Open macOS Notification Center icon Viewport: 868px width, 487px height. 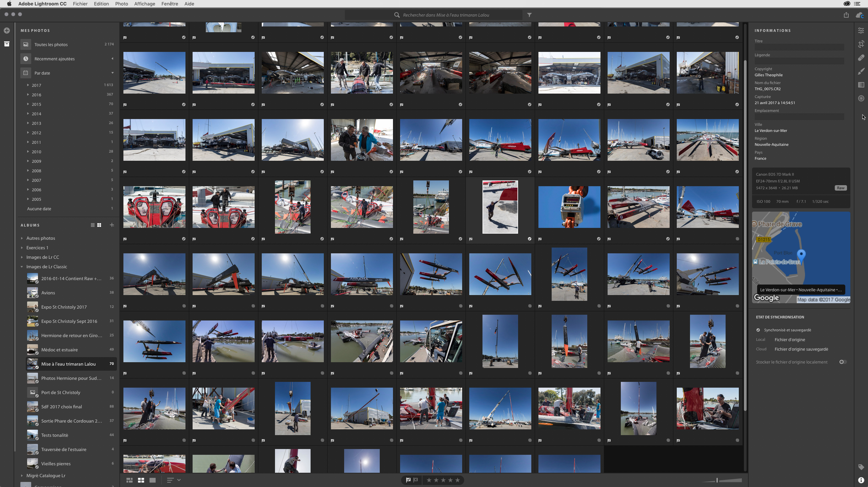coord(857,4)
